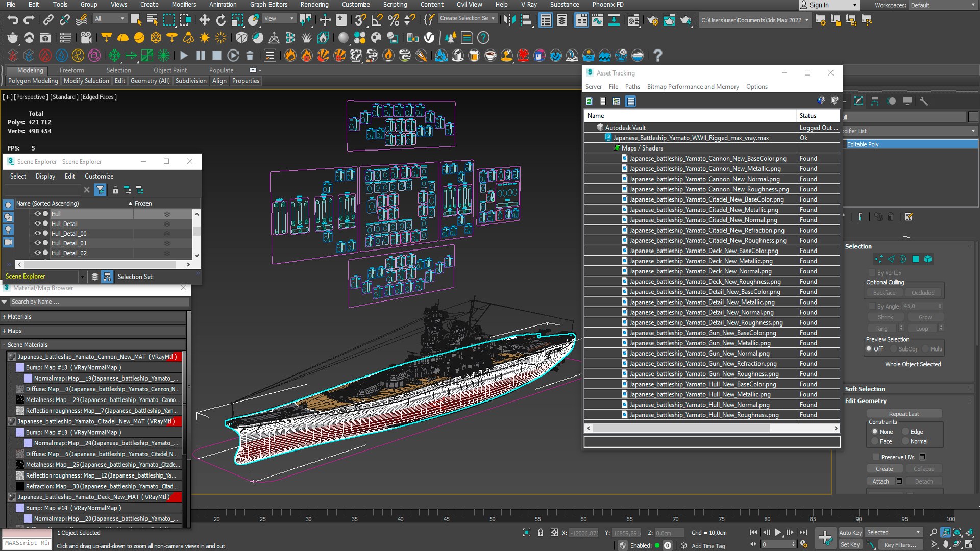Click the Selection Lock toggle in status bar
The width and height of the screenshot is (980, 551).
click(541, 532)
